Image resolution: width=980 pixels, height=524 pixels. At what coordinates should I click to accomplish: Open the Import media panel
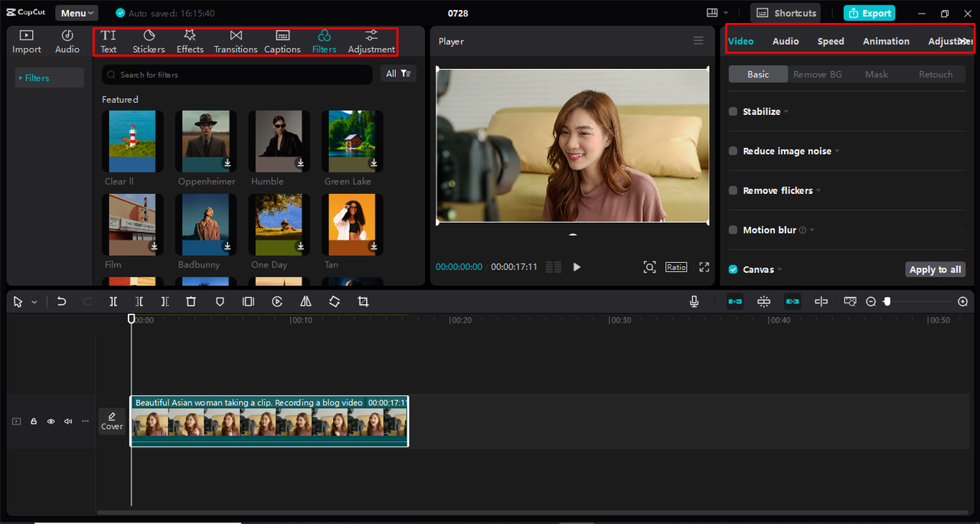click(x=26, y=41)
